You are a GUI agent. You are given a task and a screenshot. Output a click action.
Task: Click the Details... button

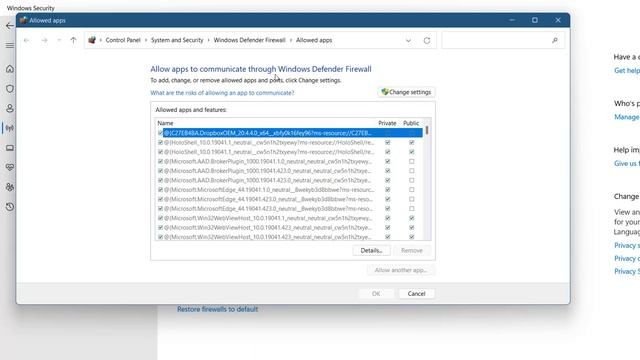[x=371, y=251]
